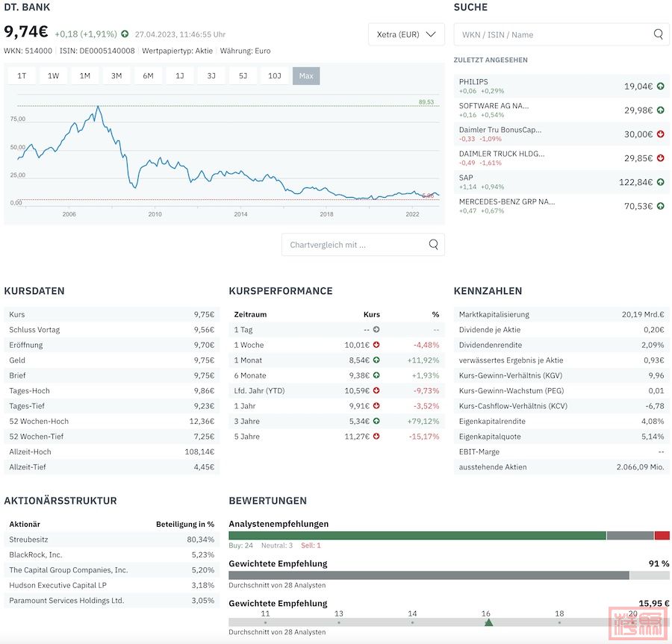This screenshot has width=672, height=644.
Task: Click the magnifier icon in Chartvergleich field
Action: (434, 244)
